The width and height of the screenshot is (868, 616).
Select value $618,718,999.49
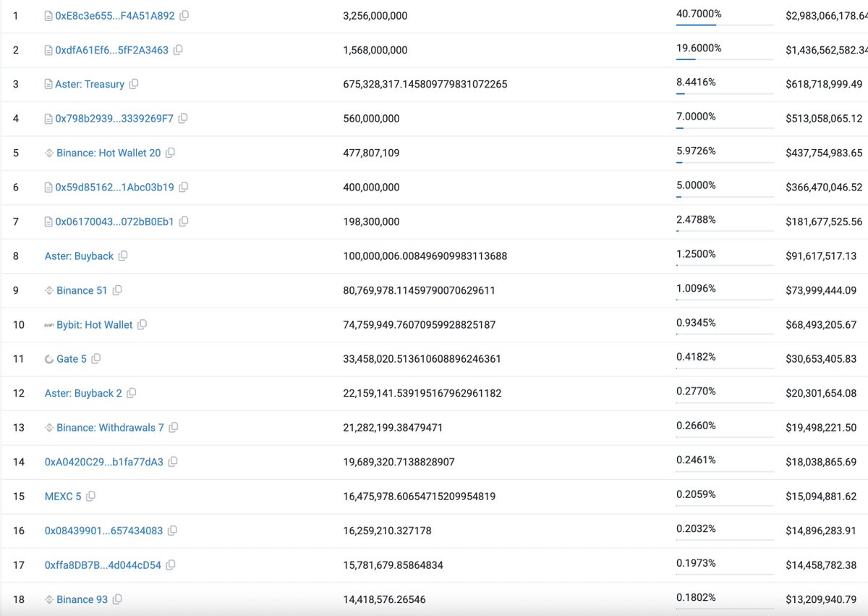(824, 84)
